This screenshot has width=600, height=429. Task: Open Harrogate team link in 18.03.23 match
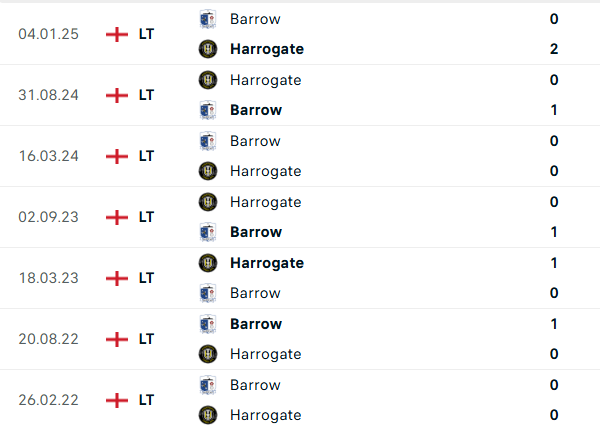coord(266,263)
